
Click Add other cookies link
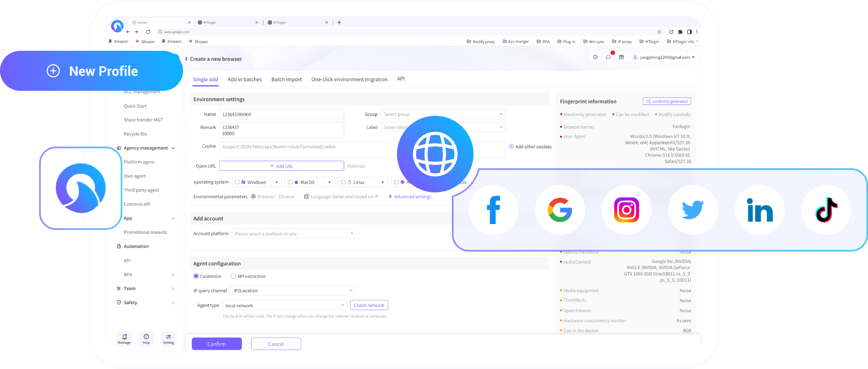tap(531, 147)
